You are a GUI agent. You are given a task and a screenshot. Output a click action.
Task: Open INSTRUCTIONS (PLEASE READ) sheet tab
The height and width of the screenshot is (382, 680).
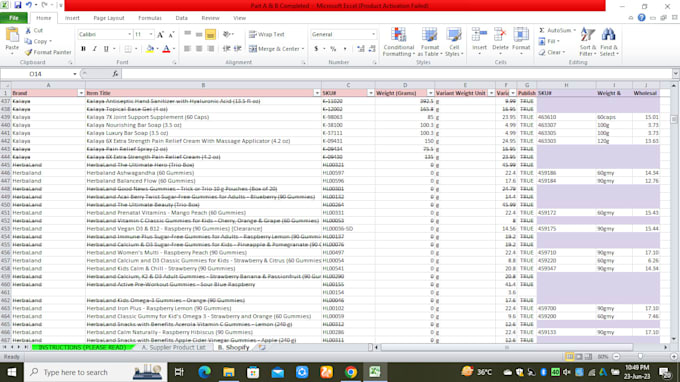[82, 347]
